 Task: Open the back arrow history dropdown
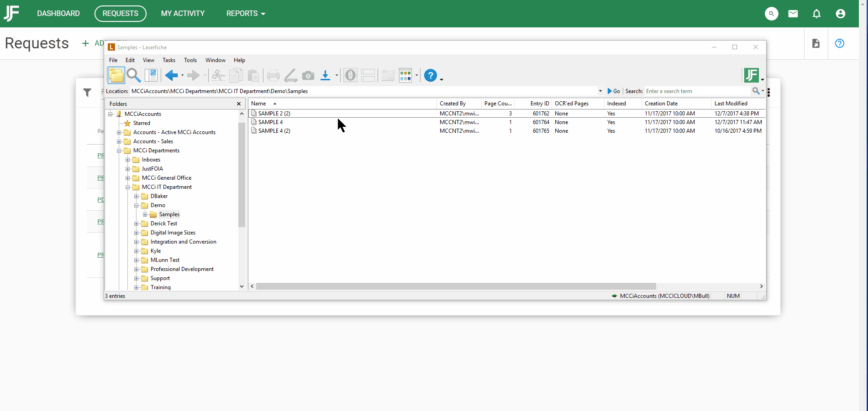(x=182, y=76)
